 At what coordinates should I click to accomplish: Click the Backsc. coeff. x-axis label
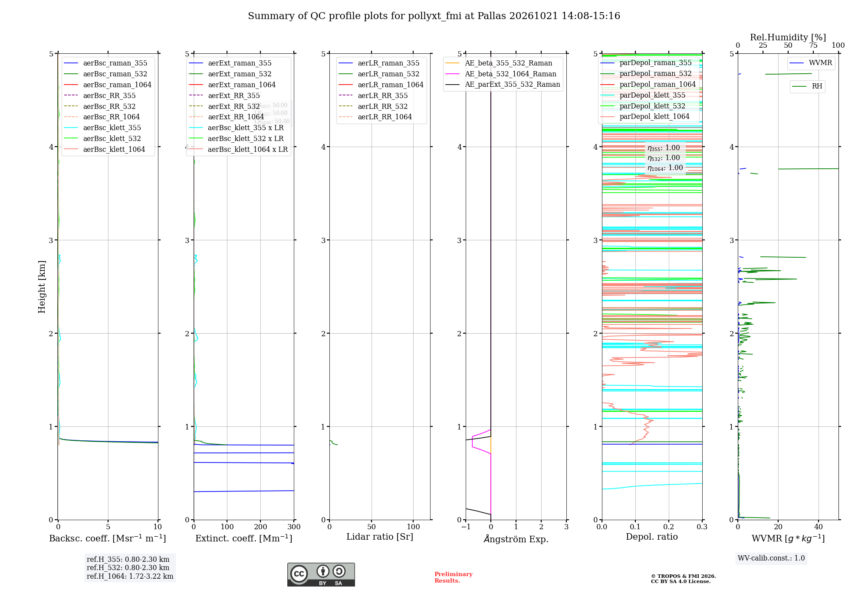108,538
